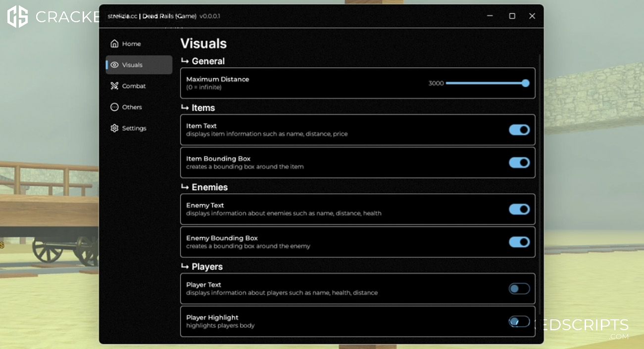The height and width of the screenshot is (349, 644).
Task: Click the Maximum Distance slider handle
Action: pyautogui.click(x=526, y=83)
